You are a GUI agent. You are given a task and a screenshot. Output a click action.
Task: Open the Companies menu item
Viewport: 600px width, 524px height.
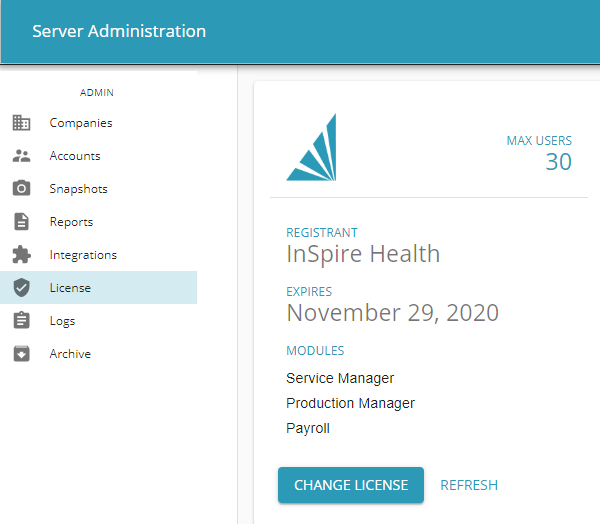tap(81, 123)
